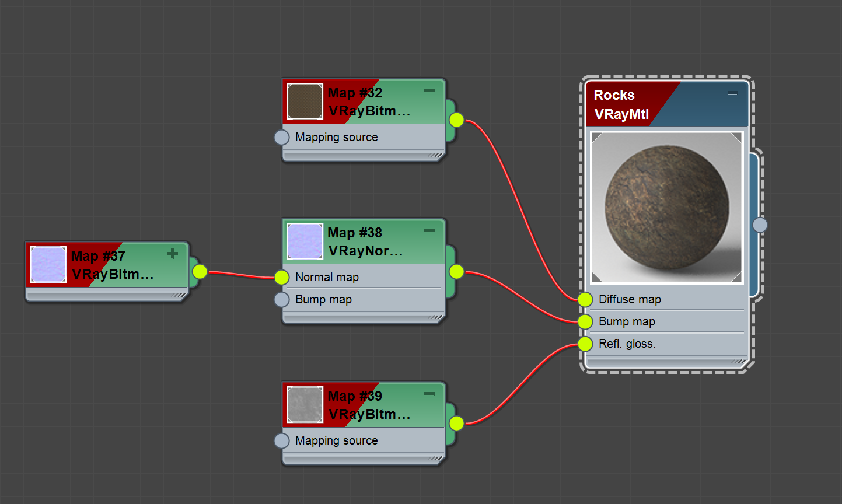Select the Refl. gloss. socket on Rocks
This screenshot has width=842, height=504.
[584, 344]
